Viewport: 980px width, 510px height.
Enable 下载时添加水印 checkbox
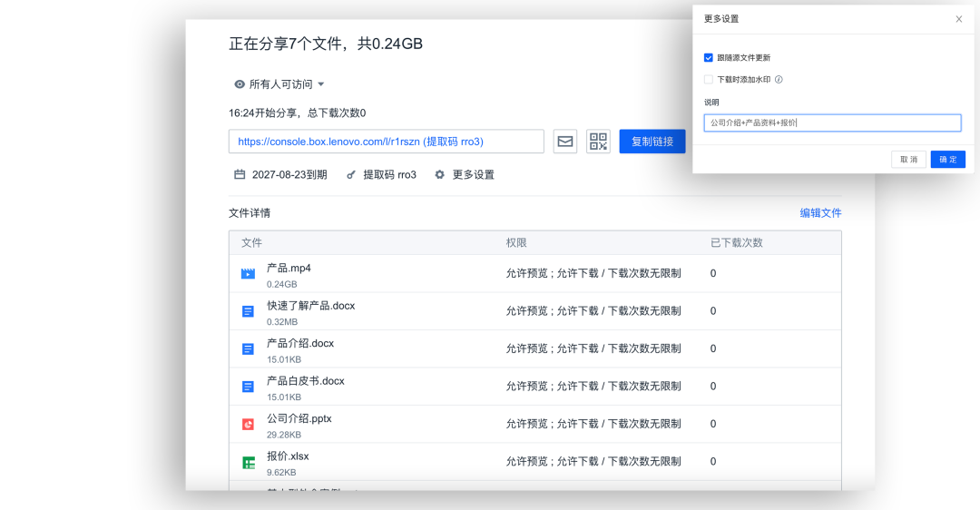708,79
